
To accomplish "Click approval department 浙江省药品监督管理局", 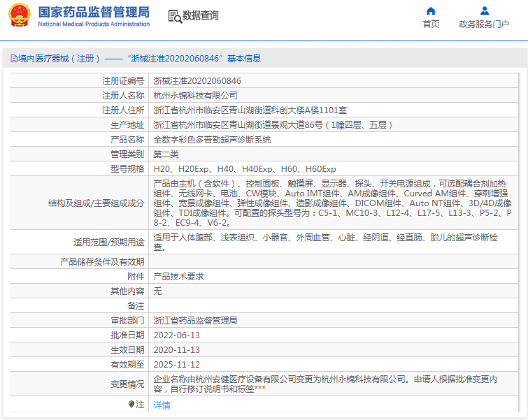I will [195, 320].
